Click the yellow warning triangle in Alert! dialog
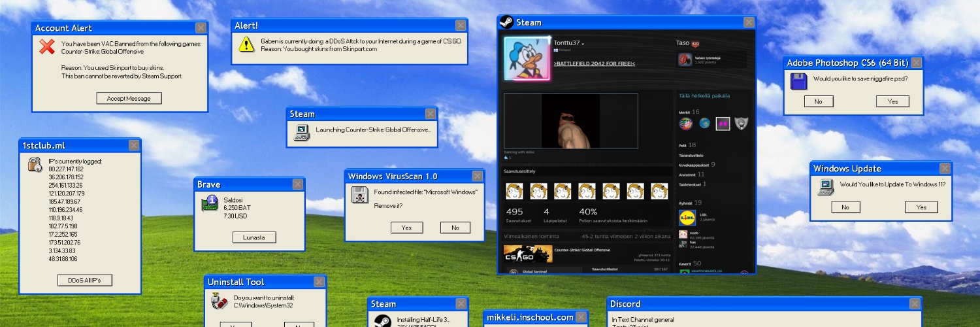Image resolution: width=980 pixels, height=327 pixels. pos(246,44)
